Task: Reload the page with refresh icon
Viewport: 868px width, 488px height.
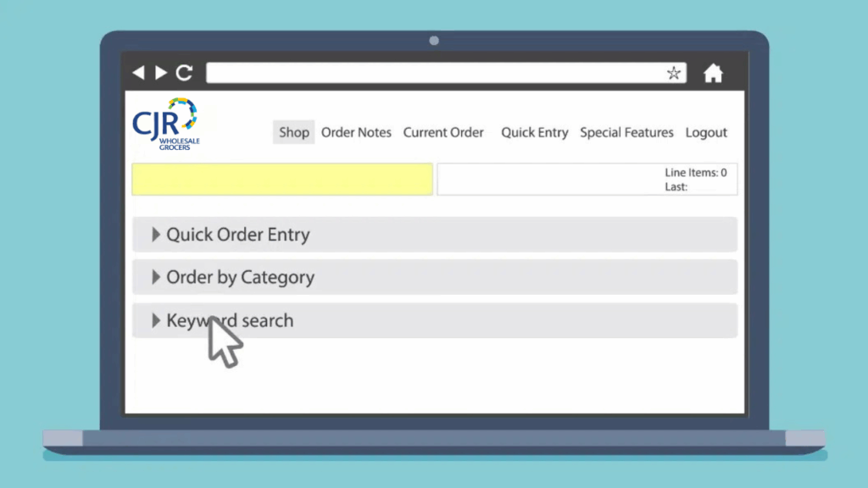Action: pos(184,73)
